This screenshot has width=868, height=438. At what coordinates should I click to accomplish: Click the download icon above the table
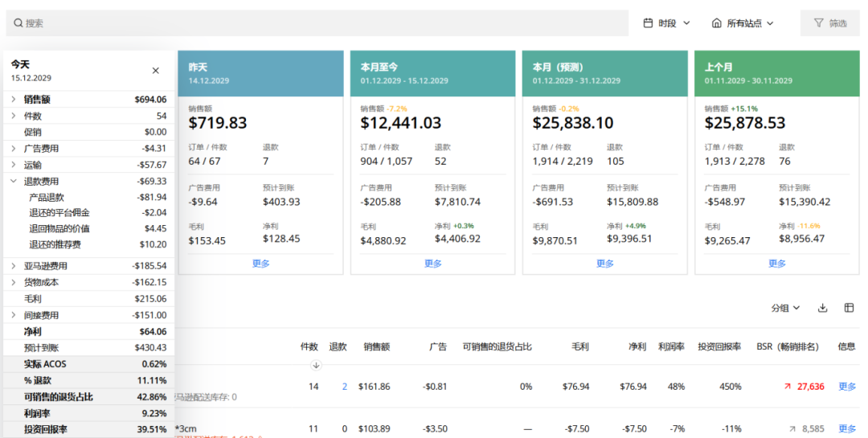tap(823, 308)
